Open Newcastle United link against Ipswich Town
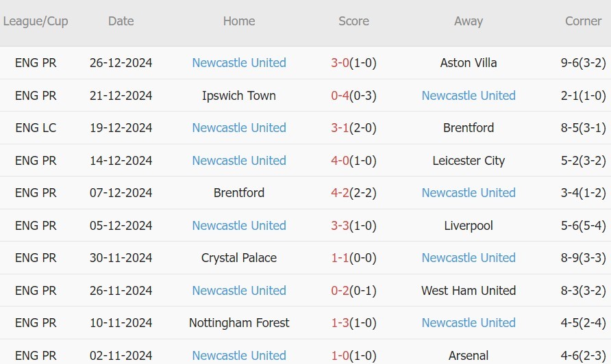This screenshot has height=364, width=611. click(469, 95)
